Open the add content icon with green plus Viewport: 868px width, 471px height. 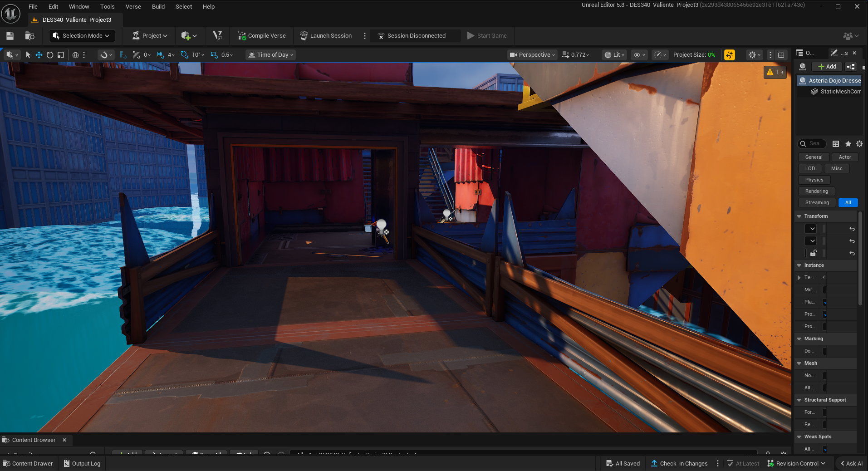[189, 36]
